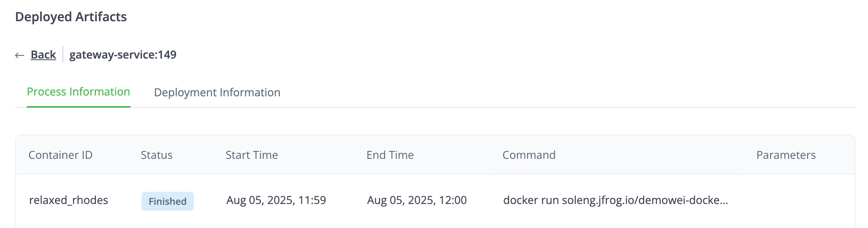Click the green underline beneath Process Information

[x=78, y=107]
